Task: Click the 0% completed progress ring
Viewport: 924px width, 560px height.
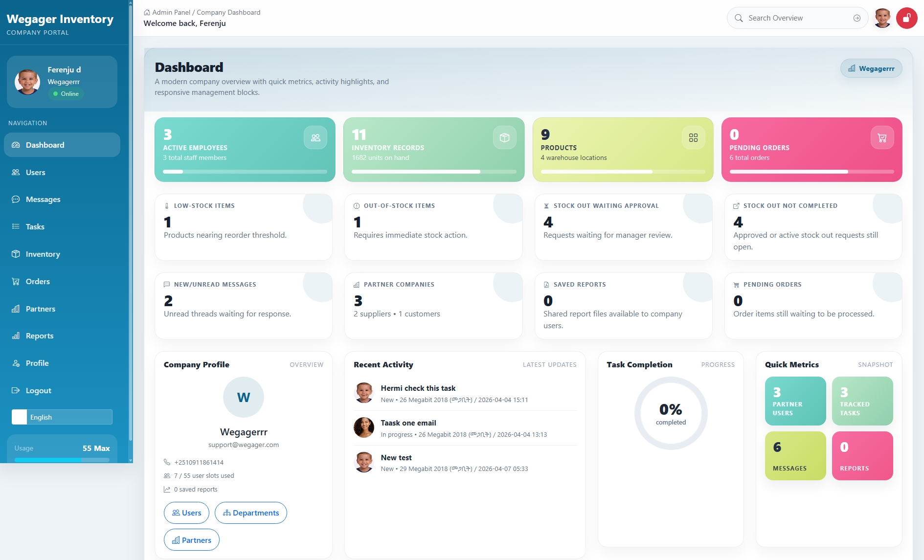Action: click(671, 413)
